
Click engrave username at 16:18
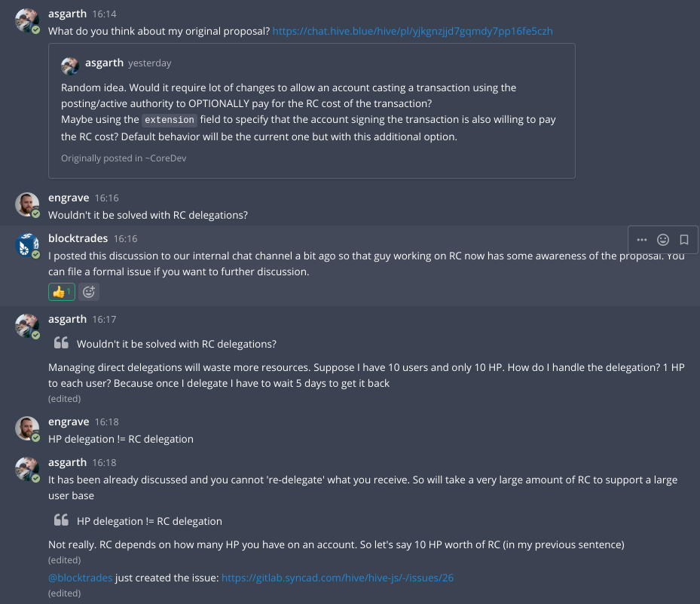click(x=69, y=422)
